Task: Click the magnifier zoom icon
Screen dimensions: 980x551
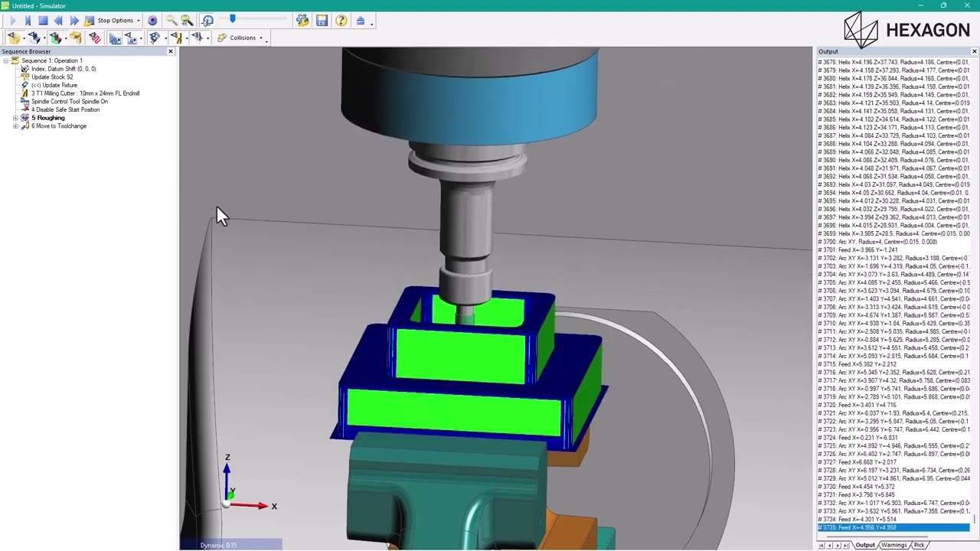Action: coord(171,21)
